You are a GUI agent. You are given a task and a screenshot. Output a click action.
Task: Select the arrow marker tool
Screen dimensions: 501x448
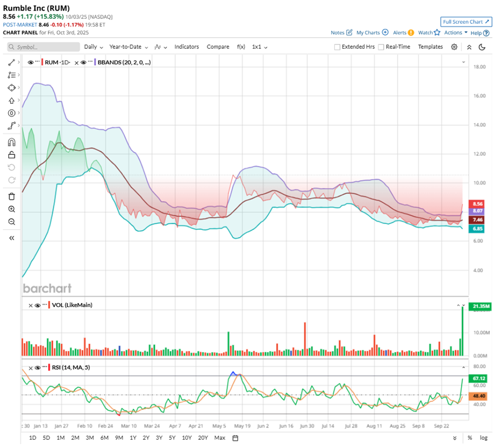[x=12, y=100]
